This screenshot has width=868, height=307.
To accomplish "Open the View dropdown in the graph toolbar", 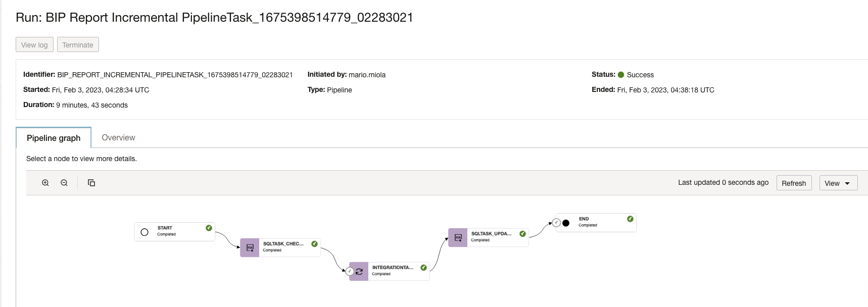I will [838, 183].
